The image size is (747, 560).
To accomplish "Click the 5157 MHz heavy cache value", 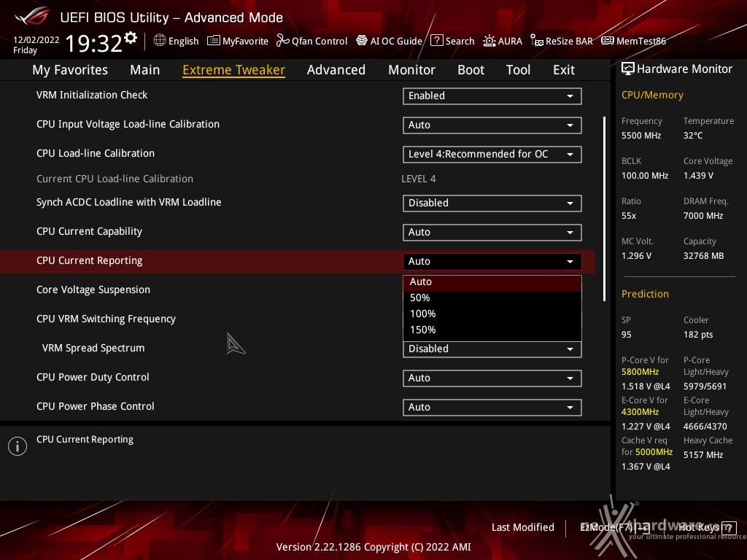I will pyautogui.click(x=703, y=455).
